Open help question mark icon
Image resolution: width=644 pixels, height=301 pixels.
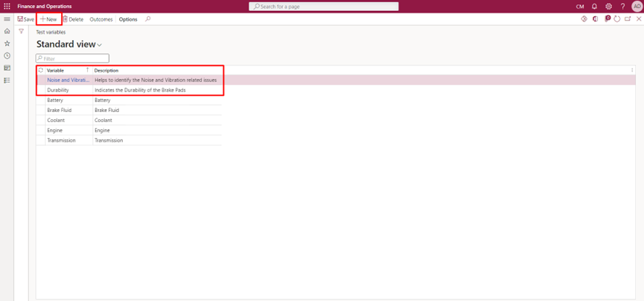click(623, 7)
